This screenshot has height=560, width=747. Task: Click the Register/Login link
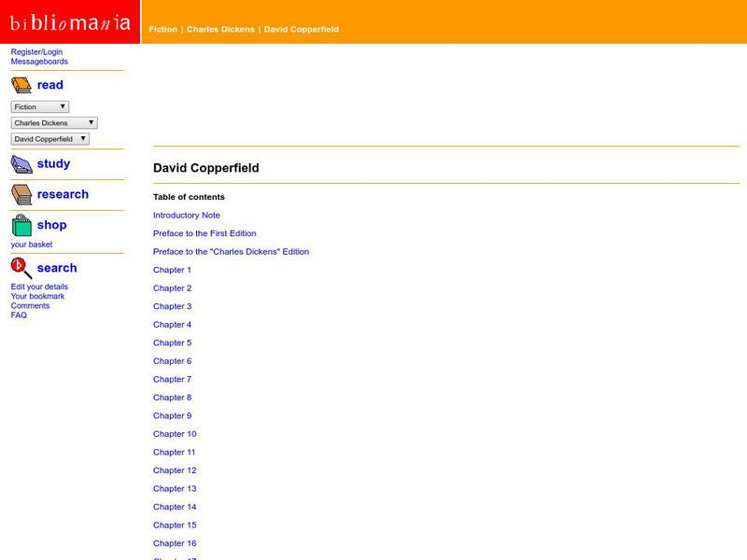coord(36,52)
